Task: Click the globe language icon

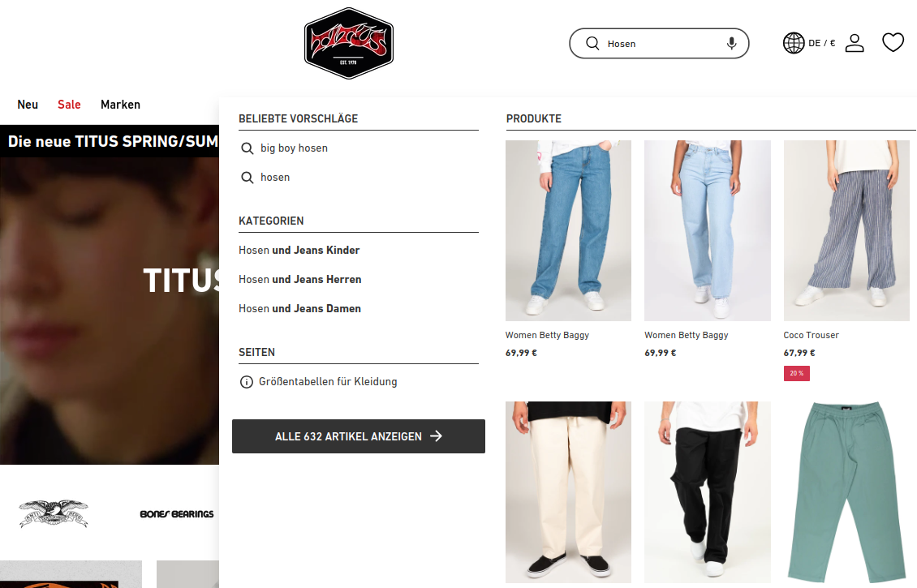Action: [x=794, y=43]
